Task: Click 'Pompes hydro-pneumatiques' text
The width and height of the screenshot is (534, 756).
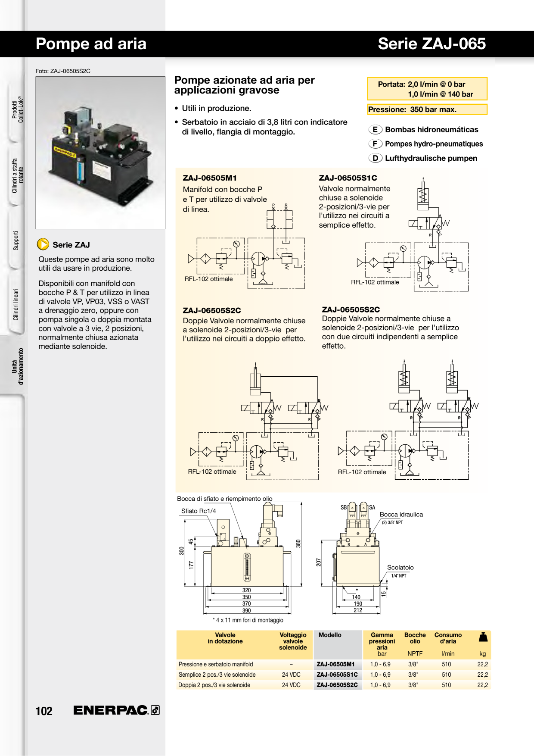Action: 434,144
